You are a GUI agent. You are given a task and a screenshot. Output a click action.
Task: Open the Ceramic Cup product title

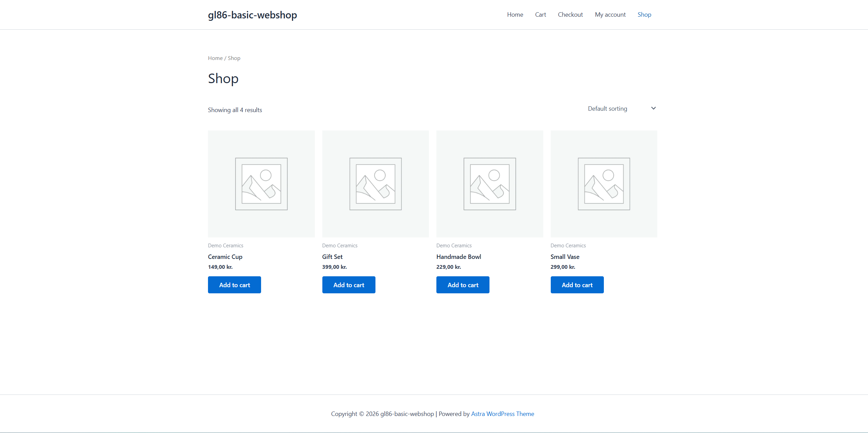coord(225,257)
